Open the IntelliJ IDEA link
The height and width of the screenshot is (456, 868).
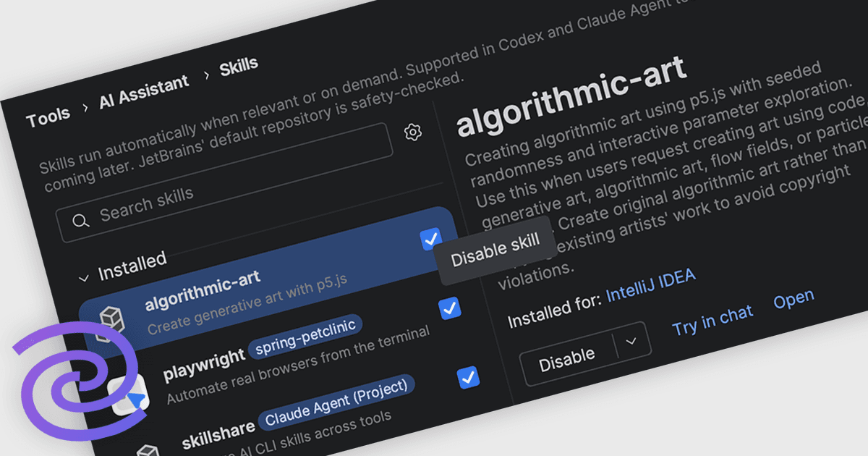[650, 285]
